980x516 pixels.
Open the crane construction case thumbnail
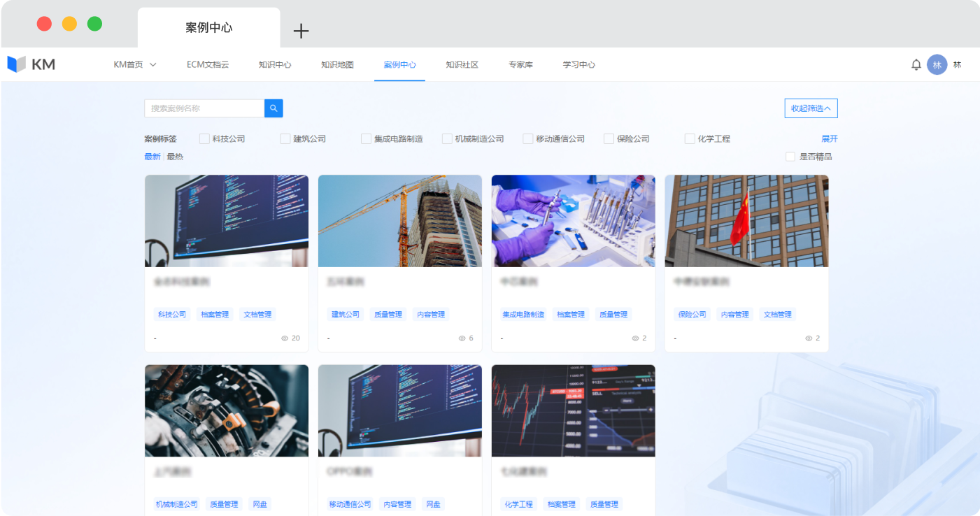click(400, 221)
